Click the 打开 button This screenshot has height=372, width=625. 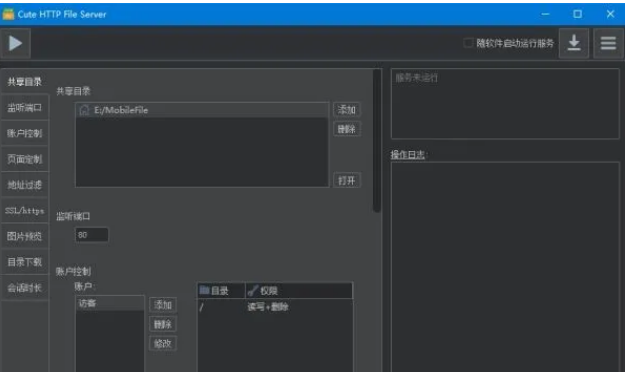pos(347,181)
